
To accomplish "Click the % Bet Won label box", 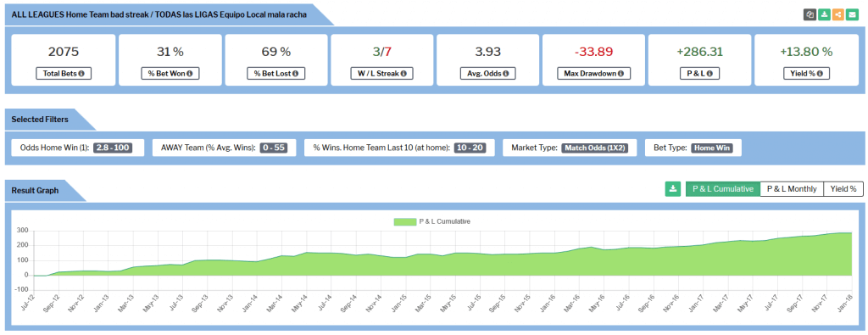I will (x=170, y=74).
